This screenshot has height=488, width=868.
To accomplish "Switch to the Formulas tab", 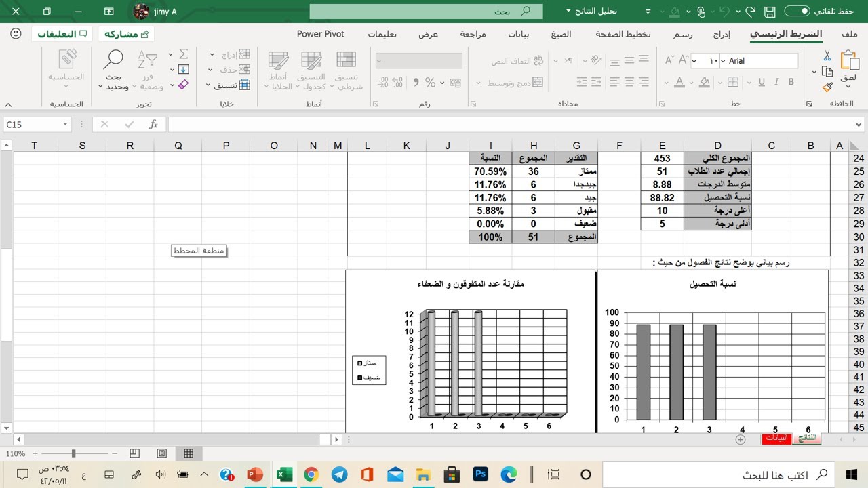I will 561,34.
